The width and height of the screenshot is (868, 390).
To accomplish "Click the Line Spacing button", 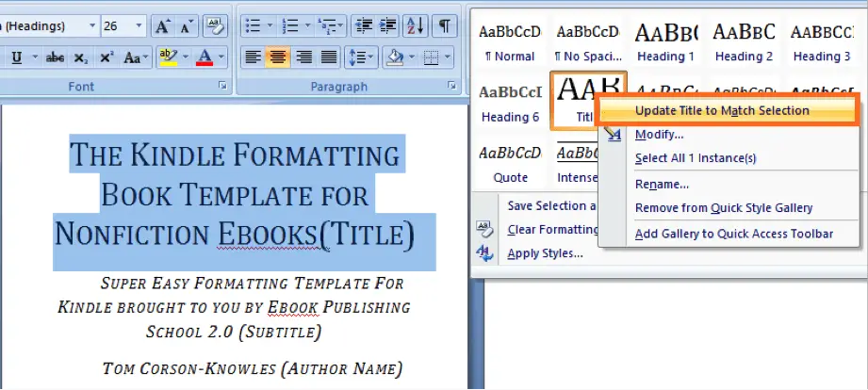I will [360, 57].
